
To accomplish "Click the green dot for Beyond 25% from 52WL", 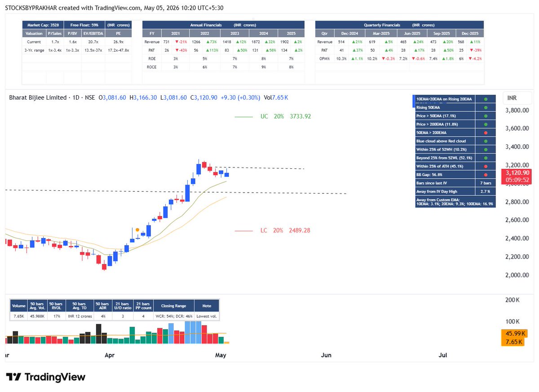I will click(485, 158).
